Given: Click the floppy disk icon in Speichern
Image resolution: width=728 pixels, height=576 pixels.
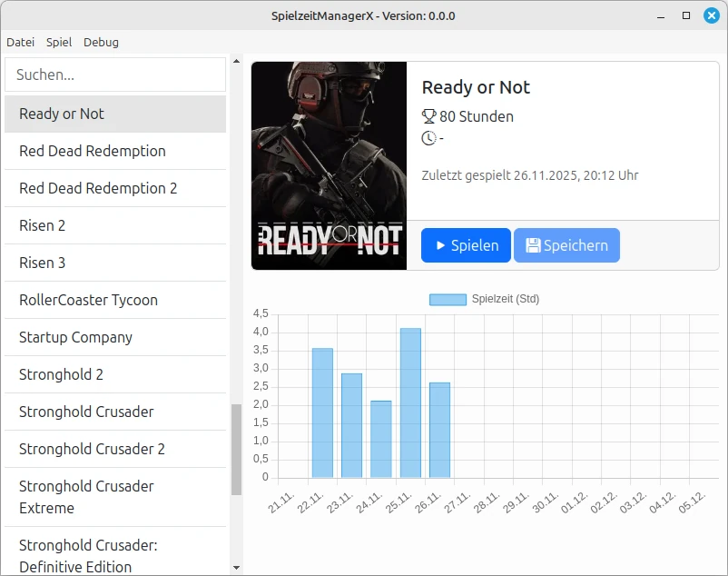Looking at the screenshot, I should [x=533, y=245].
